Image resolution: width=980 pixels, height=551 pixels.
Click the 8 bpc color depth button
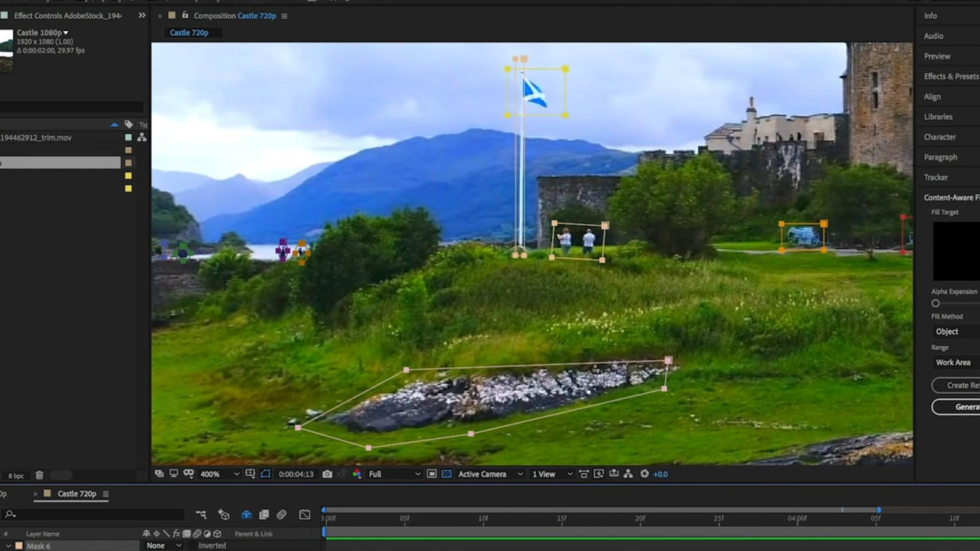coord(16,476)
